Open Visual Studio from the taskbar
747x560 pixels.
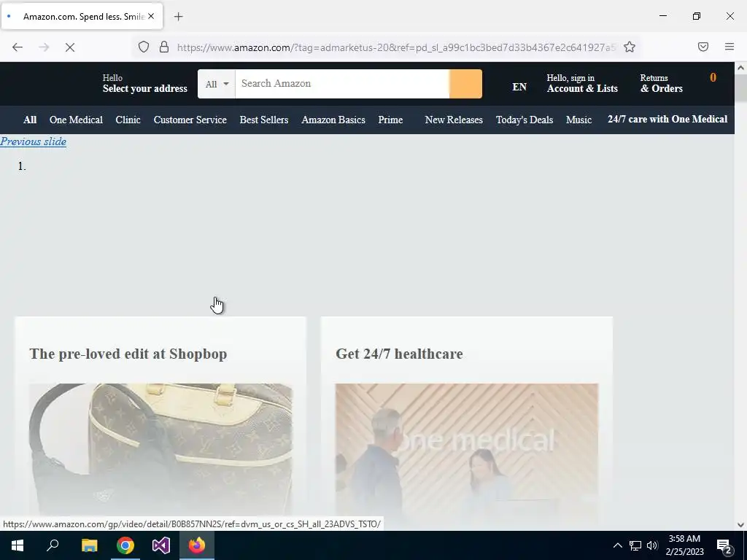(161, 545)
